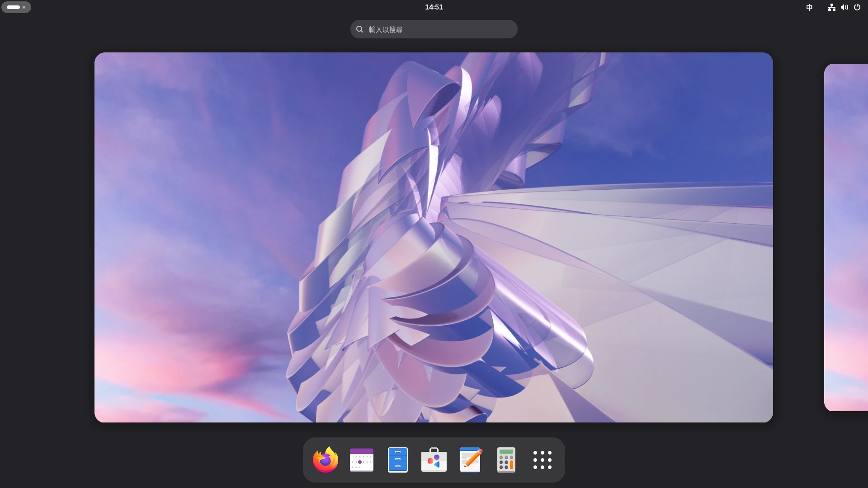868x488 pixels.
Task: Click the magnifier icon in search bar
Action: pyautogui.click(x=359, y=29)
